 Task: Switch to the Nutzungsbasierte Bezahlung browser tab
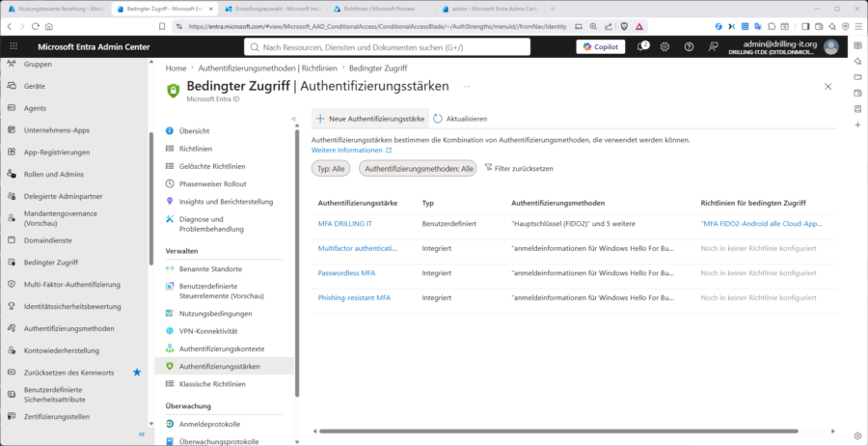point(55,9)
